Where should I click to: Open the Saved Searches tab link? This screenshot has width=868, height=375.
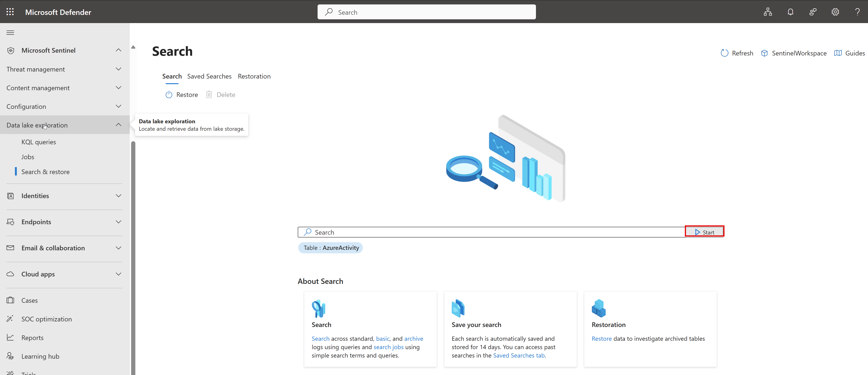click(518, 355)
